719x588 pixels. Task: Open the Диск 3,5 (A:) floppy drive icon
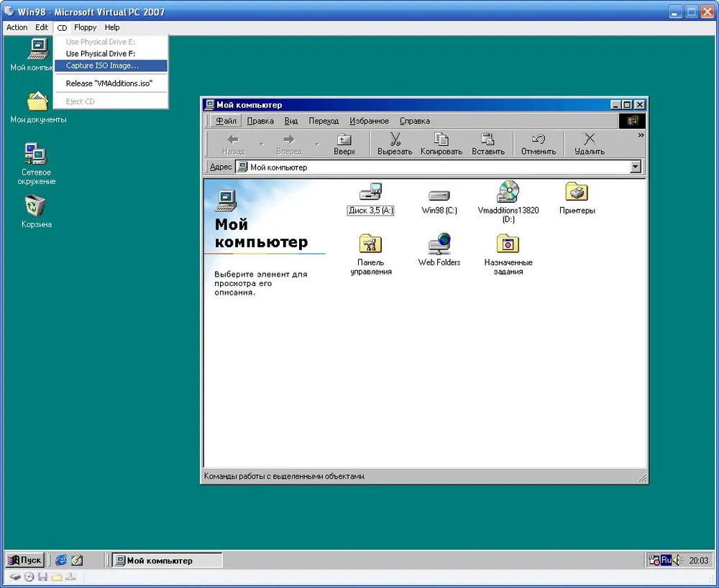(370, 193)
